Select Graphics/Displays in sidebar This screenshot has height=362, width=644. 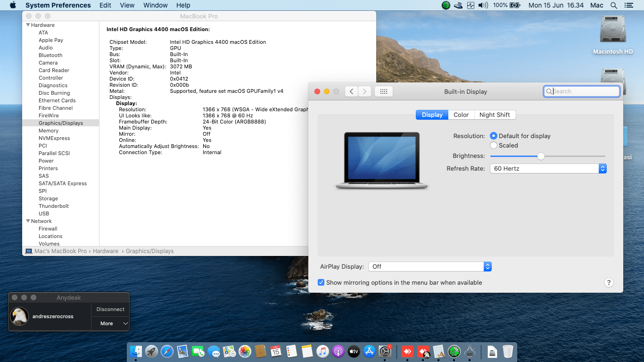(x=61, y=123)
